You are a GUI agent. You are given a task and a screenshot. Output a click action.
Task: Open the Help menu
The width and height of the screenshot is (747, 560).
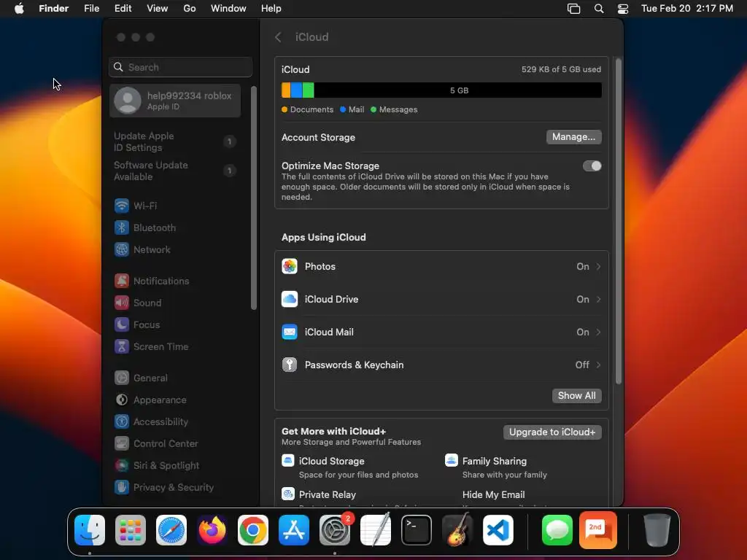click(271, 9)
